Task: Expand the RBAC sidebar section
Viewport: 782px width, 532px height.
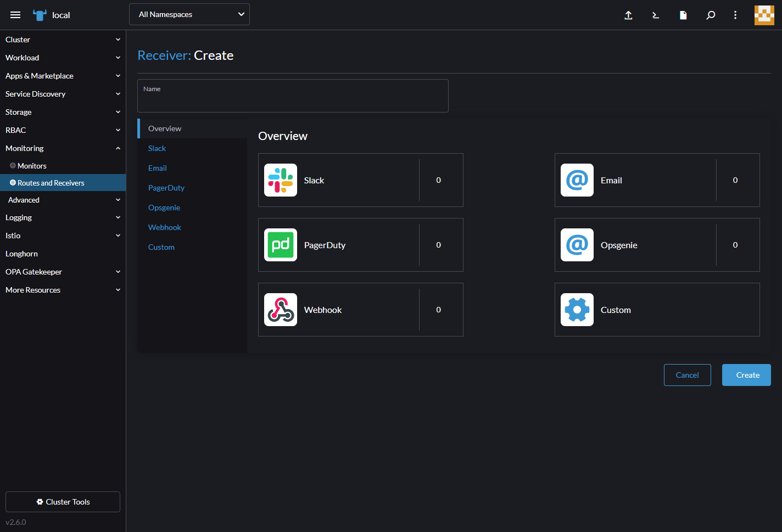Action: point(63,130)
